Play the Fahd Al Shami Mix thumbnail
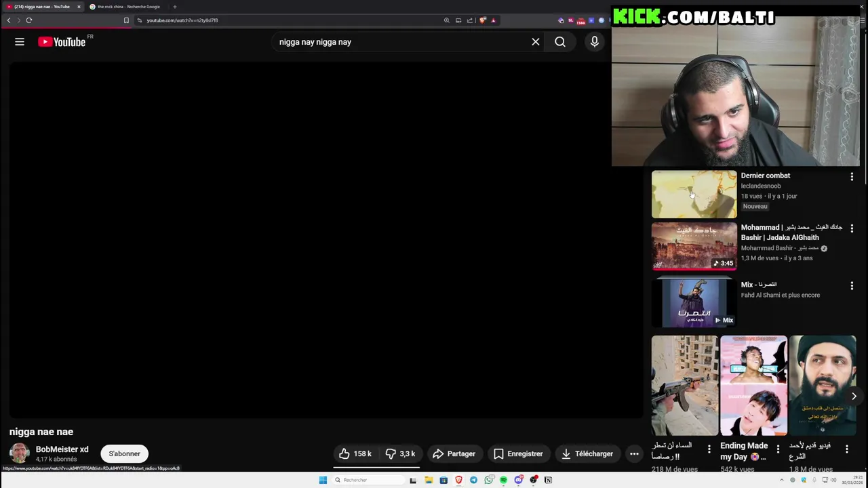 pos(694,302)
